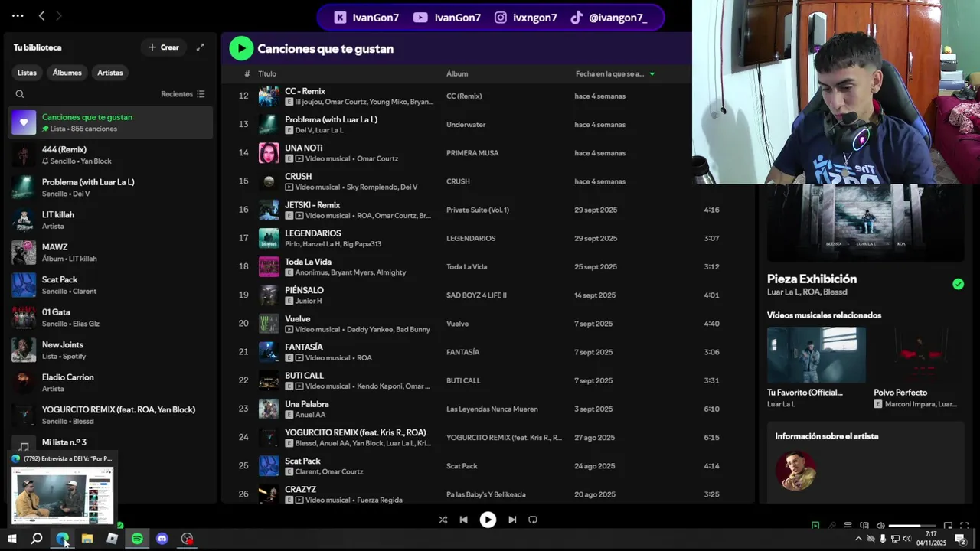Screen dimensions: 980x551
Task: Open Private Suite (Vol. 1) album link
Action: click(x=478, y=210)
